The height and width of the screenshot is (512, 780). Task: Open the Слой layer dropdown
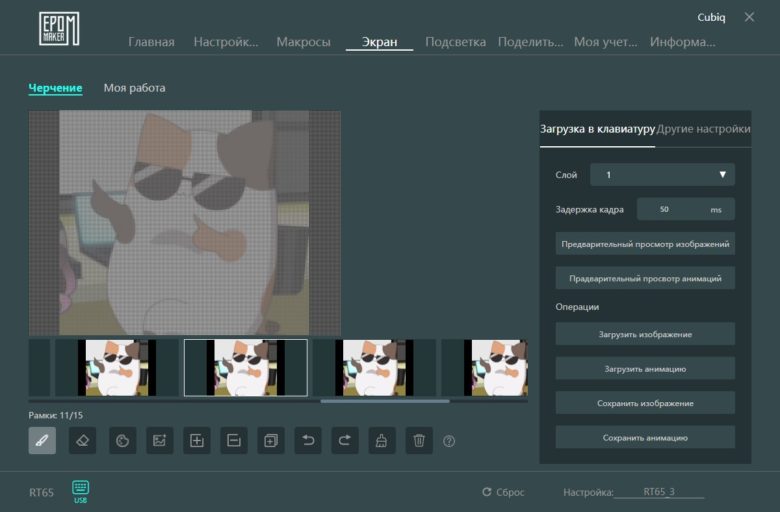(662, 175)
